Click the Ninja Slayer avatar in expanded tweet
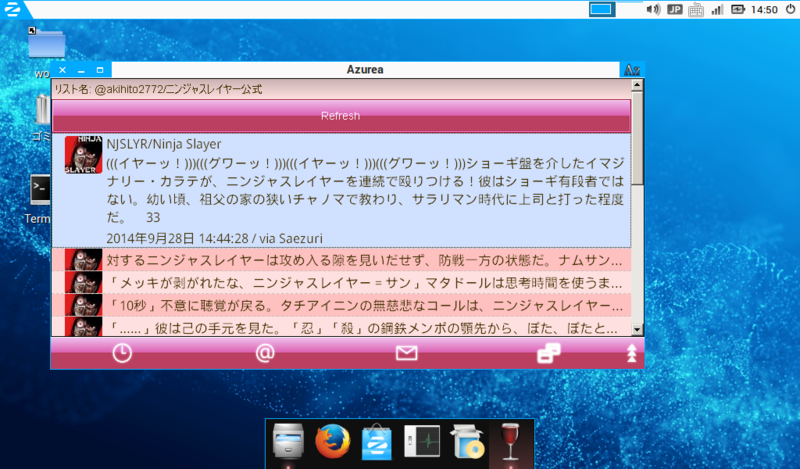The image size is (800, 469). click(x=83, y=155)
